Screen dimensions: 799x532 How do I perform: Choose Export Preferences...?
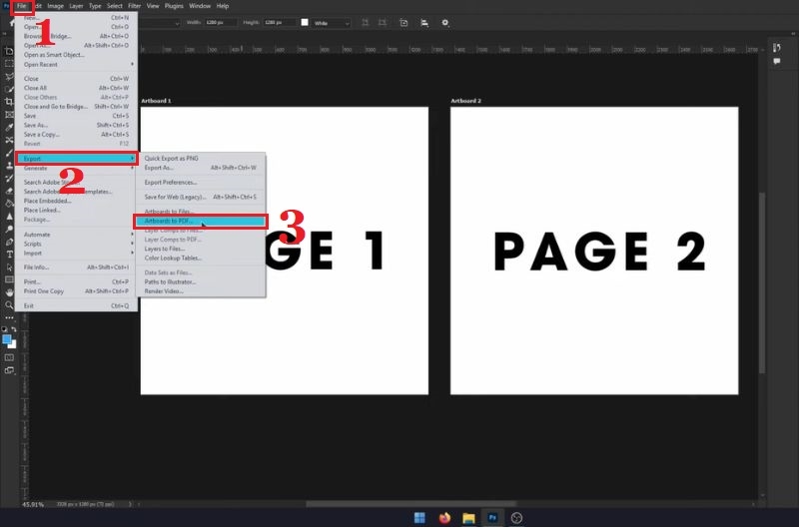[x=201, y=183]
